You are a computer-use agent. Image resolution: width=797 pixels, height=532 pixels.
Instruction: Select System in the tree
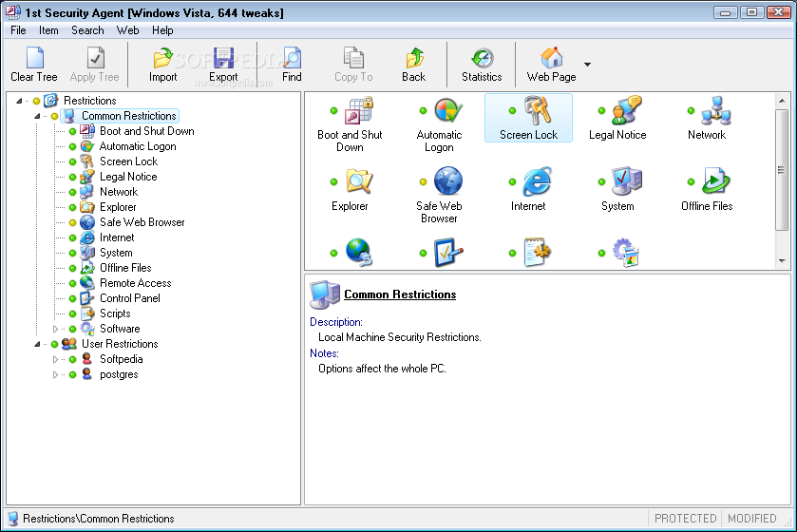pos(116,253)
